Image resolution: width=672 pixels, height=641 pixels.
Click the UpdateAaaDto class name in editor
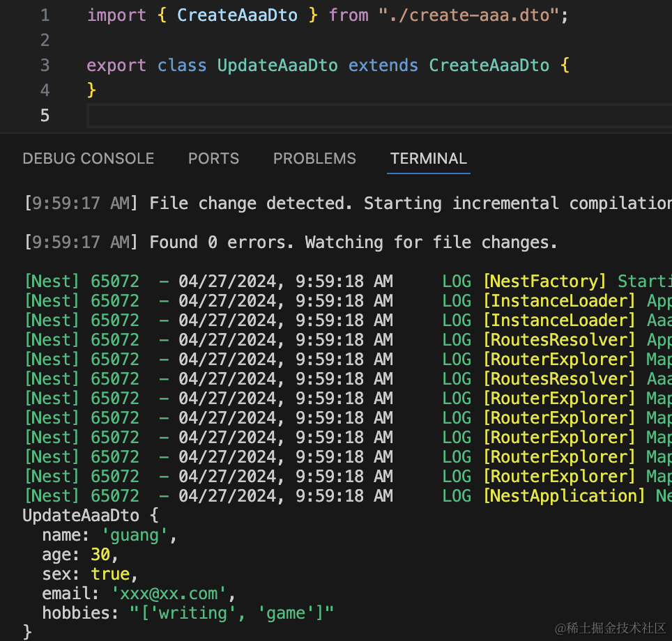pyautogui.click(x=277, y=65)
